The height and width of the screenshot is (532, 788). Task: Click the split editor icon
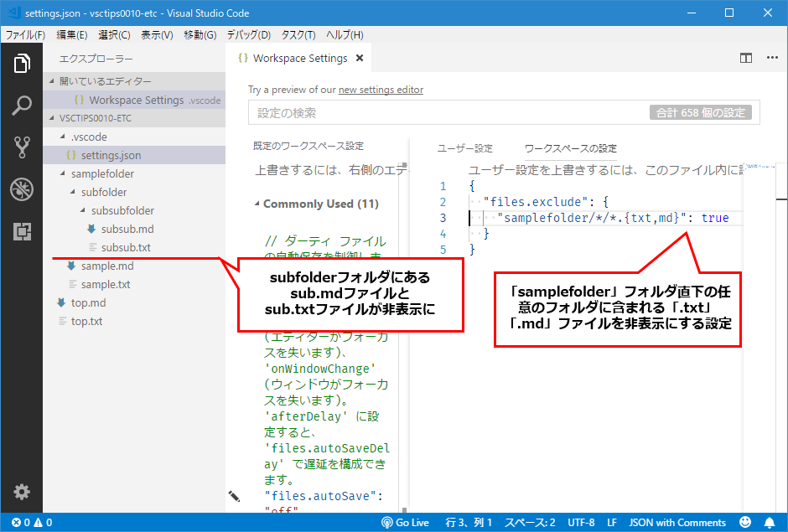pos(746,59)
